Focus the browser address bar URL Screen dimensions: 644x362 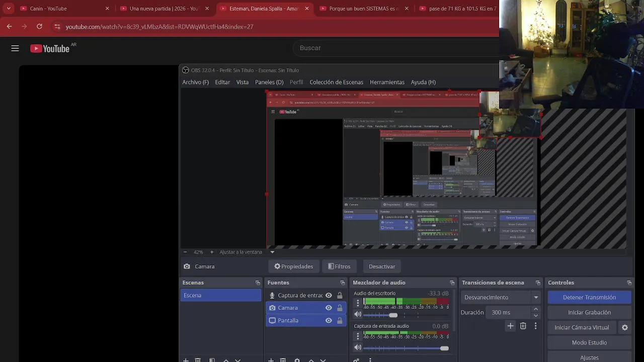[x=159, y=27]
